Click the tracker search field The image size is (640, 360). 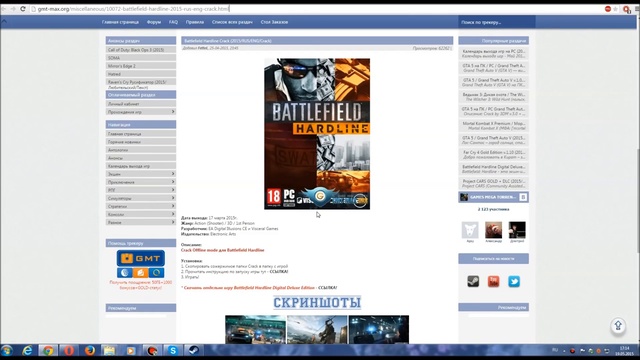click(497, 22)
